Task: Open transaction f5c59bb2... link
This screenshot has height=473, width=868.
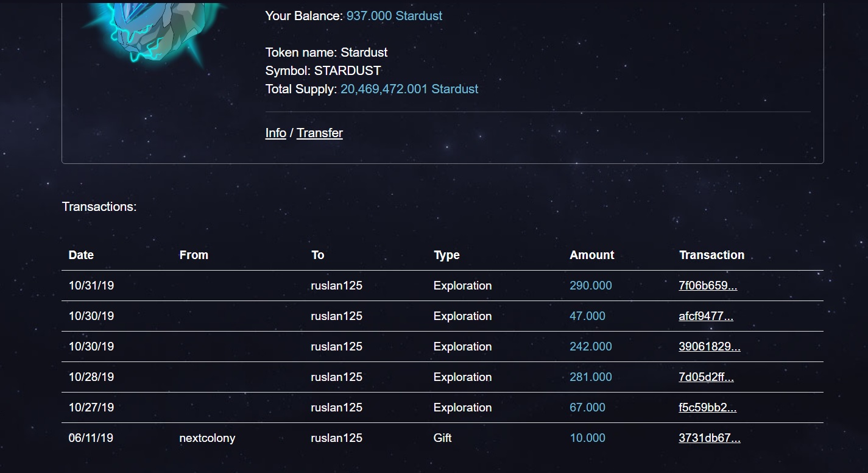Action: 708,407
